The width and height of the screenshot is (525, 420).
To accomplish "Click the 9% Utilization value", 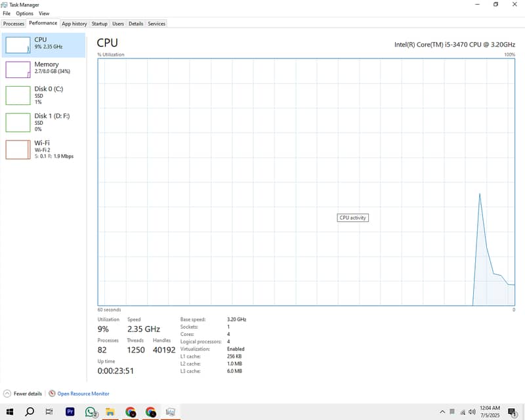I will (x=103, y=329).
